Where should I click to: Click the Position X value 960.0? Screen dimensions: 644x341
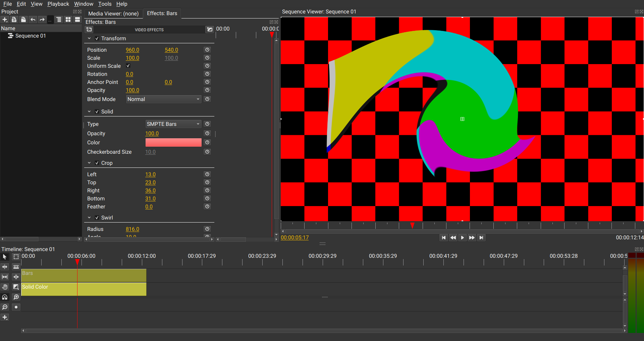pyautogui.click(x=132, y=50)
